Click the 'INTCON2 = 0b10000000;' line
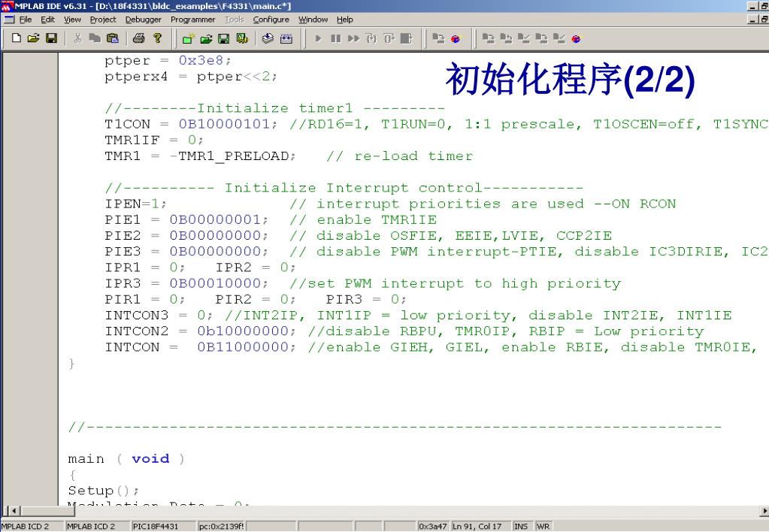Screen dimensions: 769x532 click(x=200, y=331)
